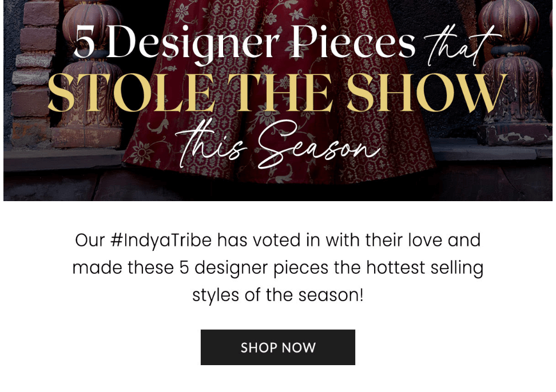Click the word 'Season' in script font
The width and height of the screenshot is (556, 392).
tap(319, 146)
